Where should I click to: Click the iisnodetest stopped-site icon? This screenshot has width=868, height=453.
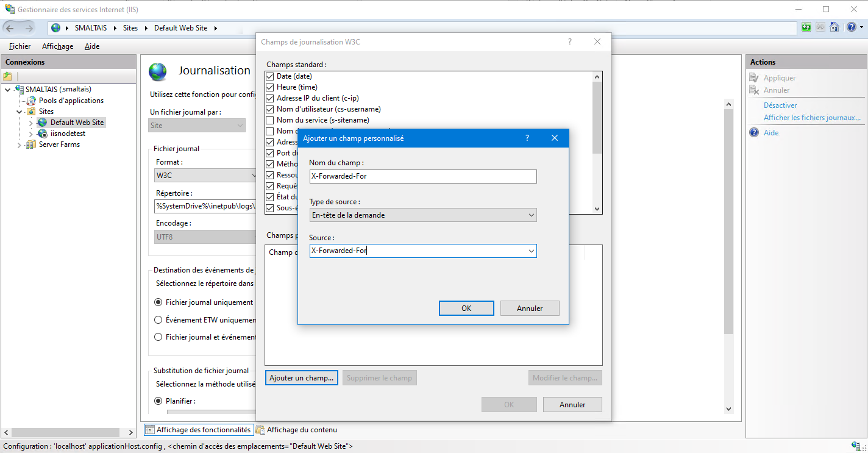point(43,134)
